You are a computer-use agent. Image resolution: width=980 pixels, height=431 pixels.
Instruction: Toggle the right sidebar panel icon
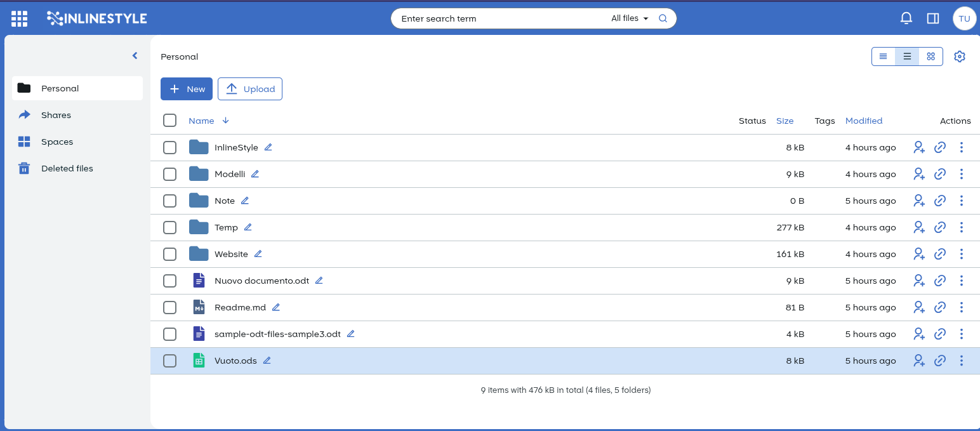933,18
